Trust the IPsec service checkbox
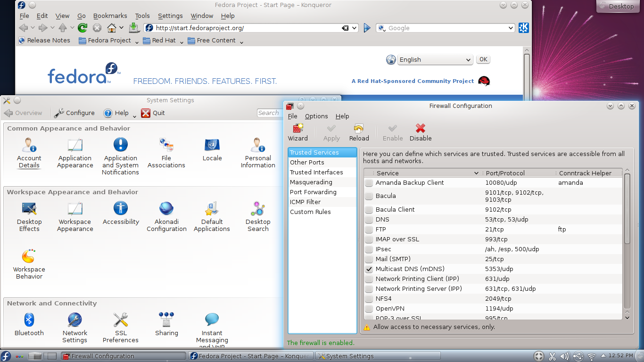The image size is (644, 362). pos(369,249)
